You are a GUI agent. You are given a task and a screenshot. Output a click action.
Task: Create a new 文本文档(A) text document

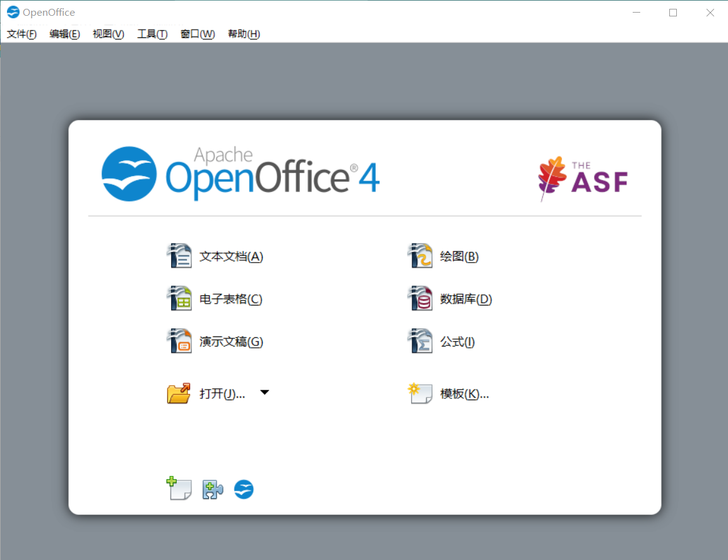coord(231,256)
